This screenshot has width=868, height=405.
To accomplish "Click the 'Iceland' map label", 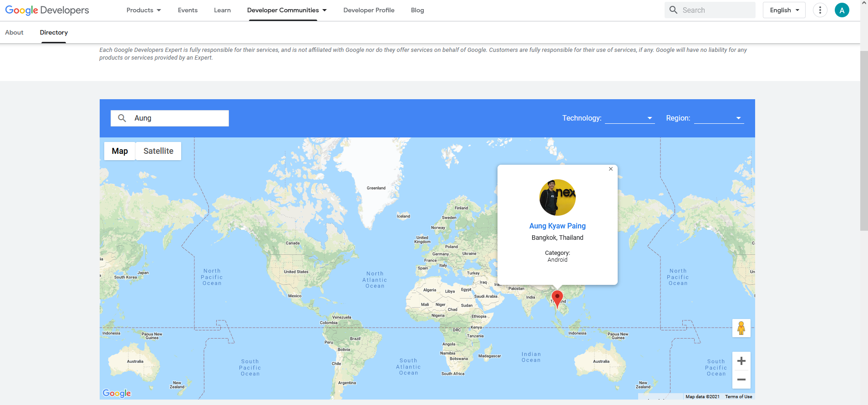I will point(403,216).
